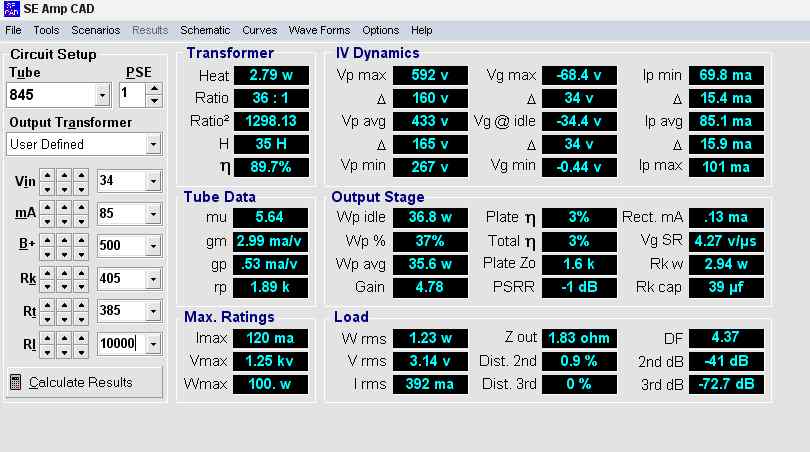This screenshot has width=810, height=452.
Task: Click the Vg max readout -68.4 v
Action: [x=579, y=75]
